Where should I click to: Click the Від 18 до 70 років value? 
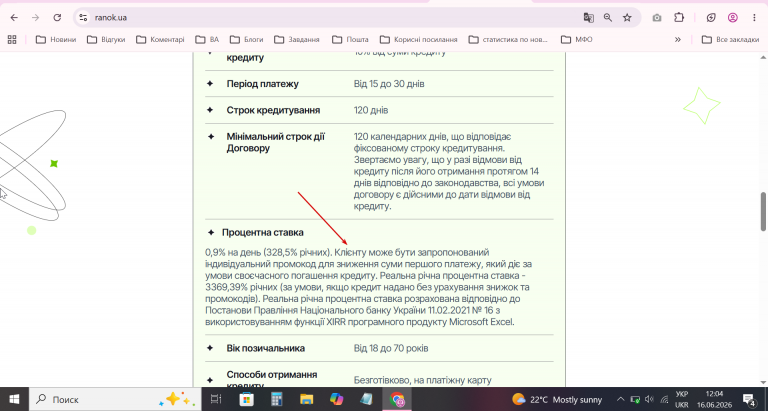click(x=391, y=348)
